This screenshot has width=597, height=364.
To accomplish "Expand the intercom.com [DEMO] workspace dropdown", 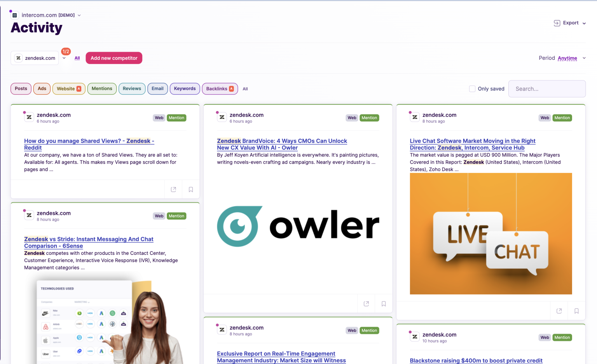I will (79, 15).
